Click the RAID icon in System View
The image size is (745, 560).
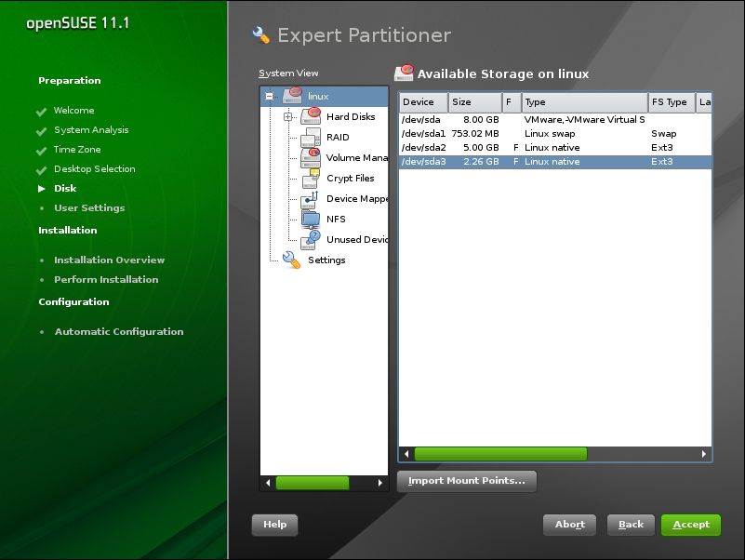[311, 137]
